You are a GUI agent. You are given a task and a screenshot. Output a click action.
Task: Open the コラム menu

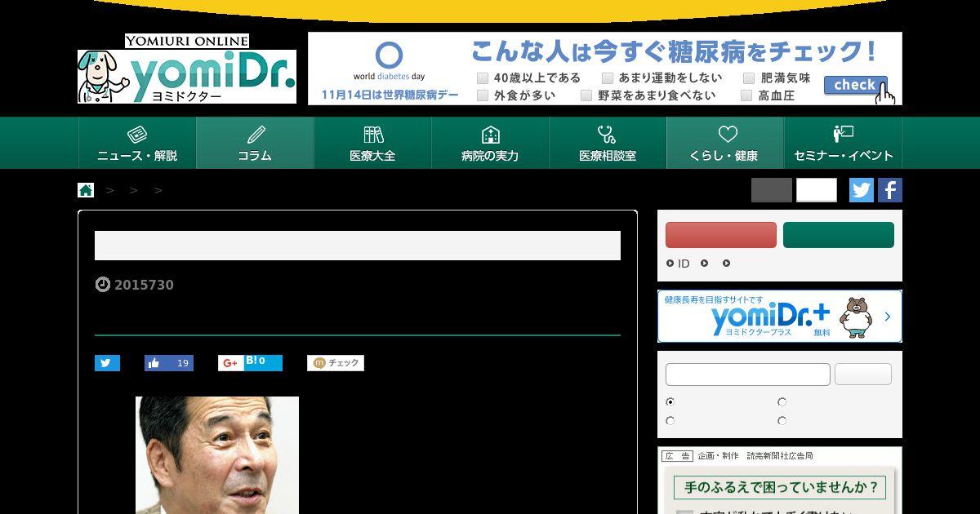pos(255,143)
